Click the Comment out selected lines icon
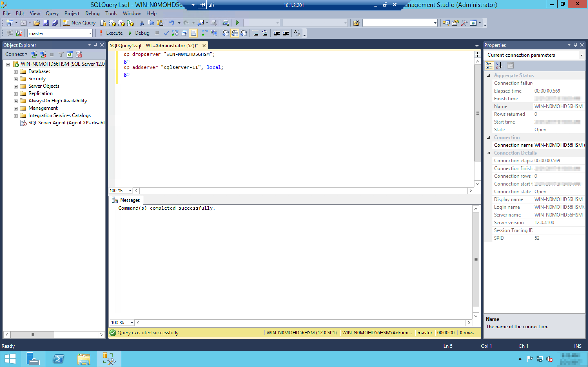This screenshot has height=367, width=588. pos(255,33)
